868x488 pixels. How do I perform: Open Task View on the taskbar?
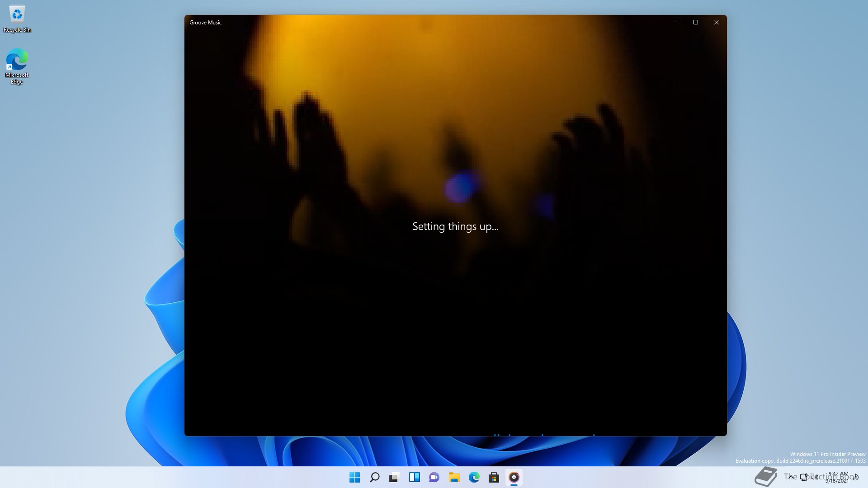tap(394, 477)
